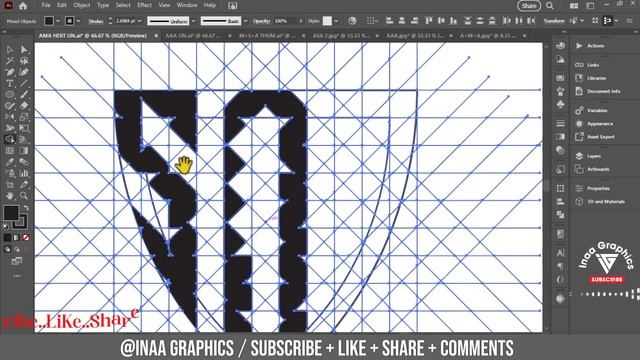The image size is (640, 360).
Task: Select the Column Graph tool
Action: (24, 173)
